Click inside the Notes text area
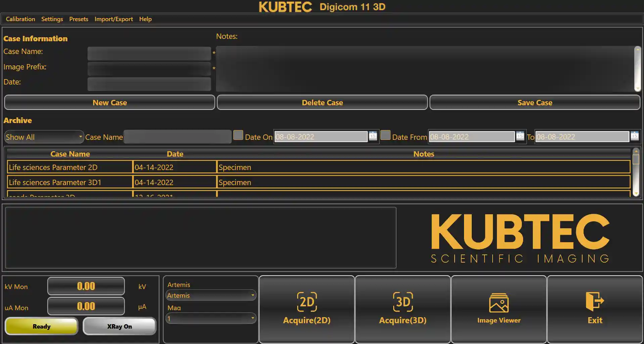 pyautogui.click(x=425, y=69)
